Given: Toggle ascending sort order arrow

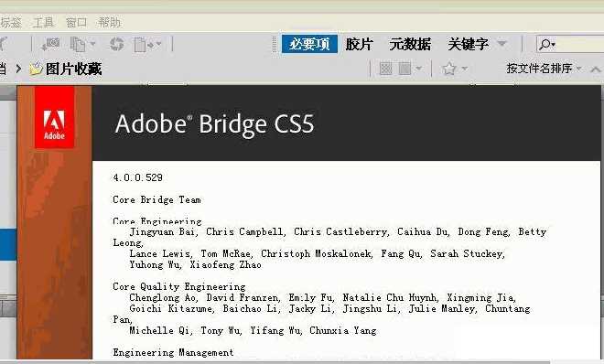Looking at the screenshot, I should [595, 70].
